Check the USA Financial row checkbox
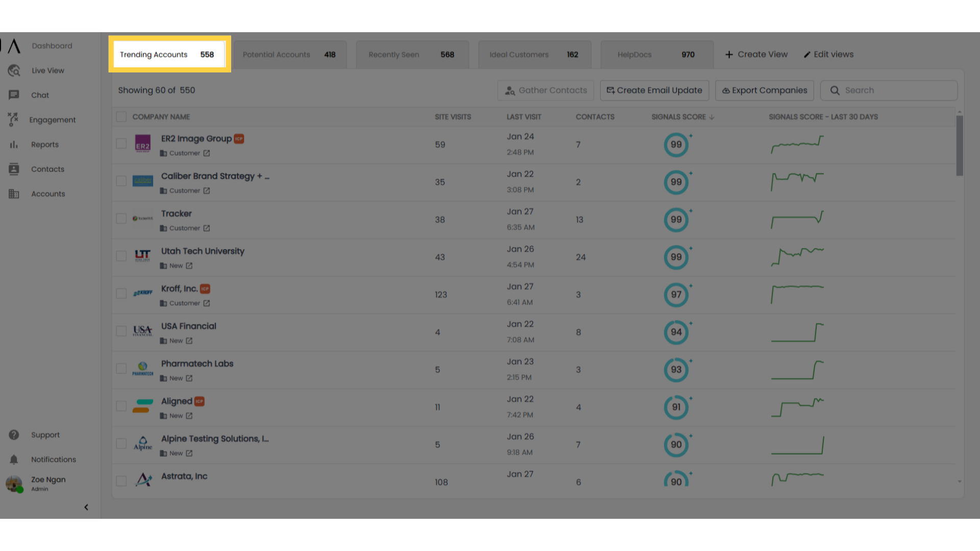The width and height of the screenshot is (980, 551). (121, 331)
